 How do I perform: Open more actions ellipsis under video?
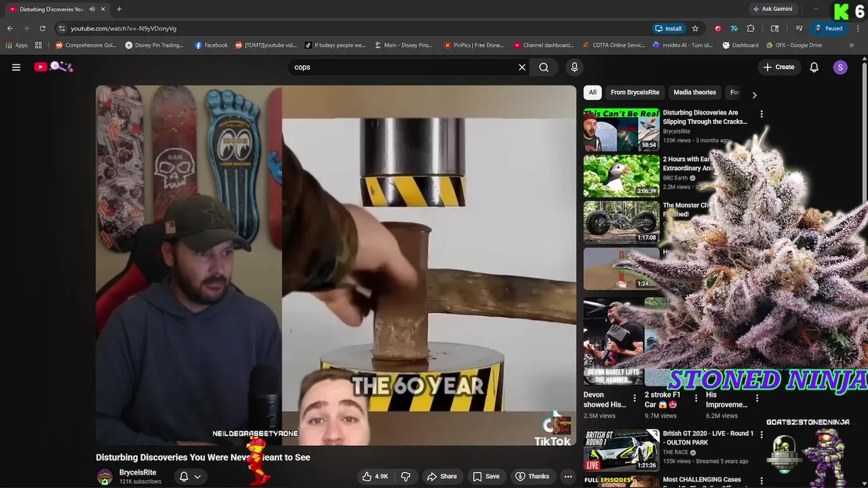568,476
